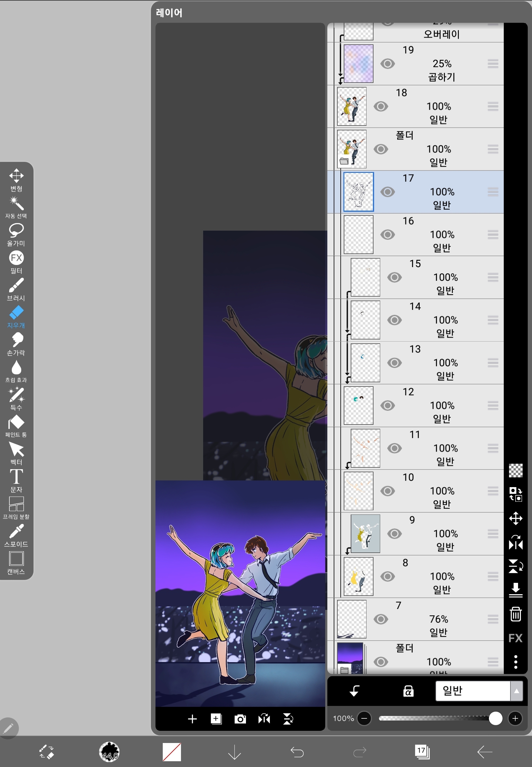Viewport: 532px width, 767px height.
Task: Select layer 10 row
Action: click(x=415, y=491)
